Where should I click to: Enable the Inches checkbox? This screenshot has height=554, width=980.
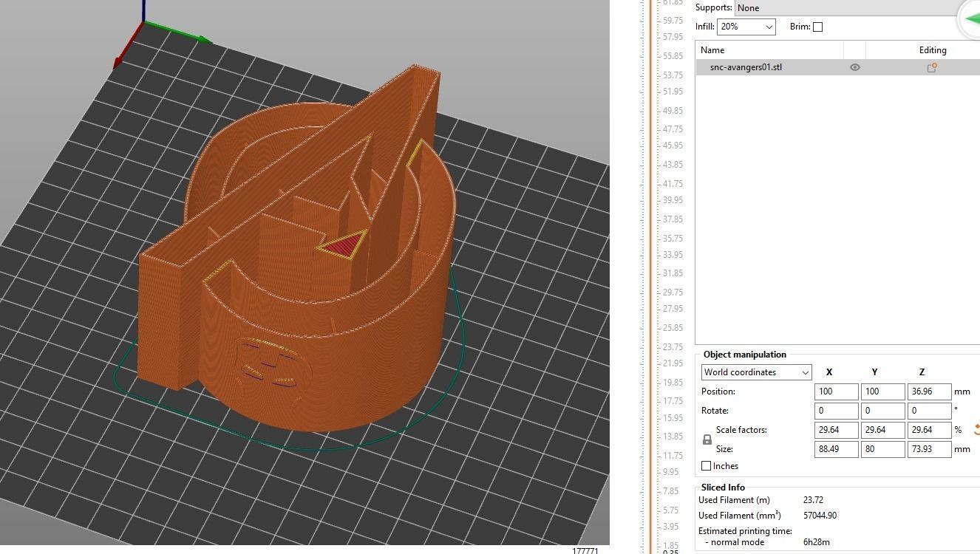click(x=706, y=466)
